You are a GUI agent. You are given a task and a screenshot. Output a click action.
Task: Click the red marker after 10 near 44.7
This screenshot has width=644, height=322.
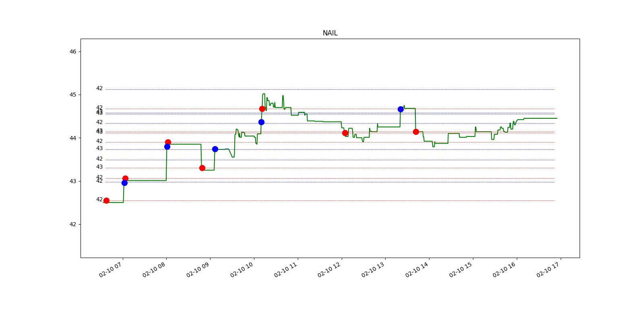pos(262,109)
